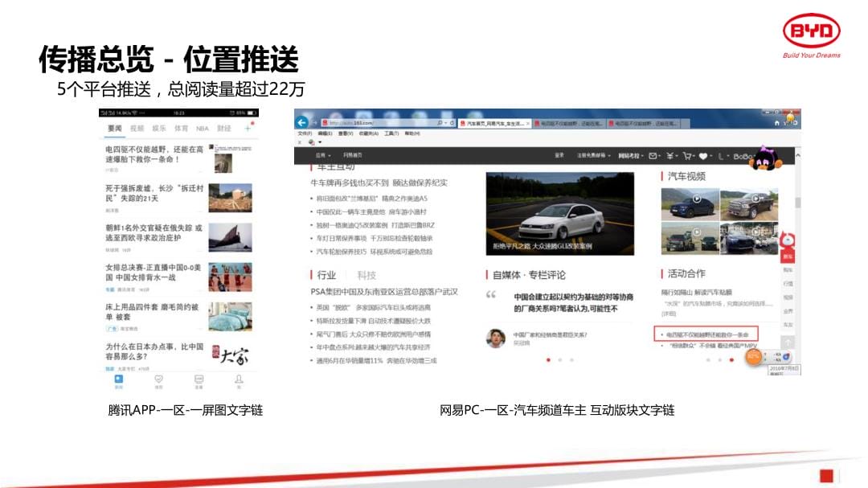The width and height of the screenshot is (868, 488).
Task: Switch to the NBA tab
Action: [202, 129]
